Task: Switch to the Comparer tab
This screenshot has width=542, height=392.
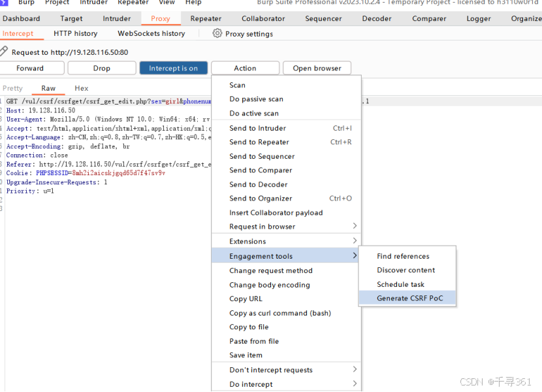Action: [x=429, y=18]
